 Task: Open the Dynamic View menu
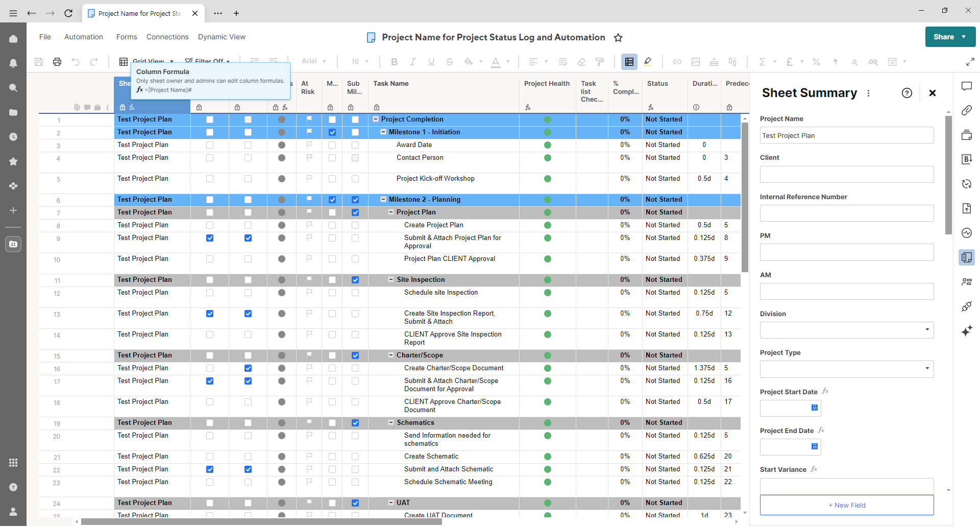[x=222, y=37]
